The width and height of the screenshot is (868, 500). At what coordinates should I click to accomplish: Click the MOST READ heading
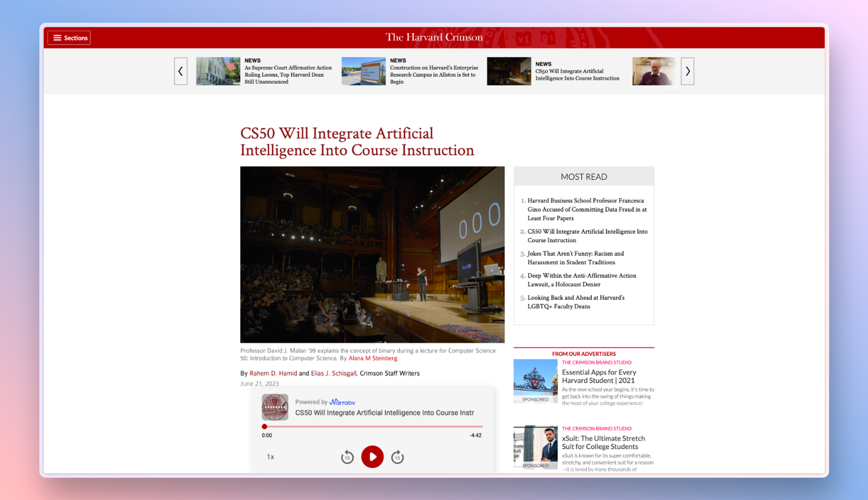point(584,177)
